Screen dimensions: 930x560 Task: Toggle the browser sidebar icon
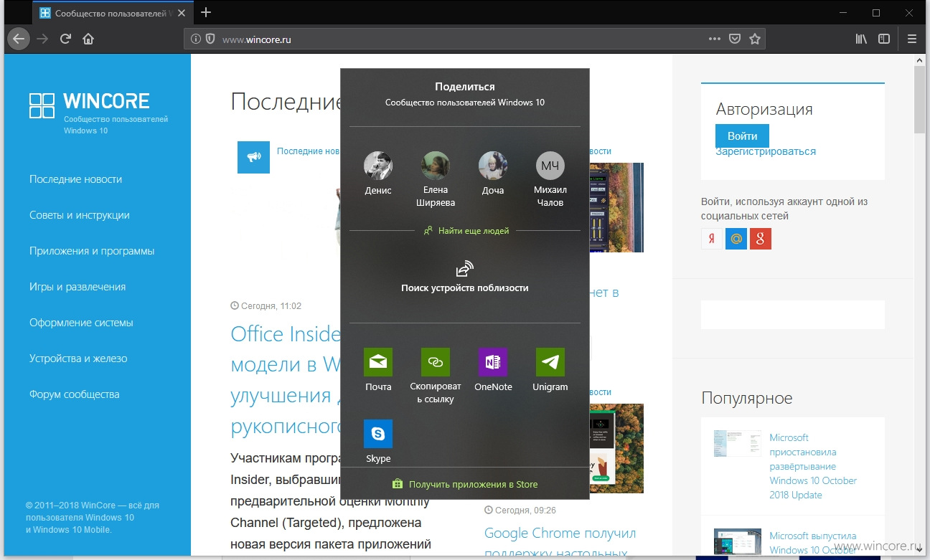(x=884, y=39)
